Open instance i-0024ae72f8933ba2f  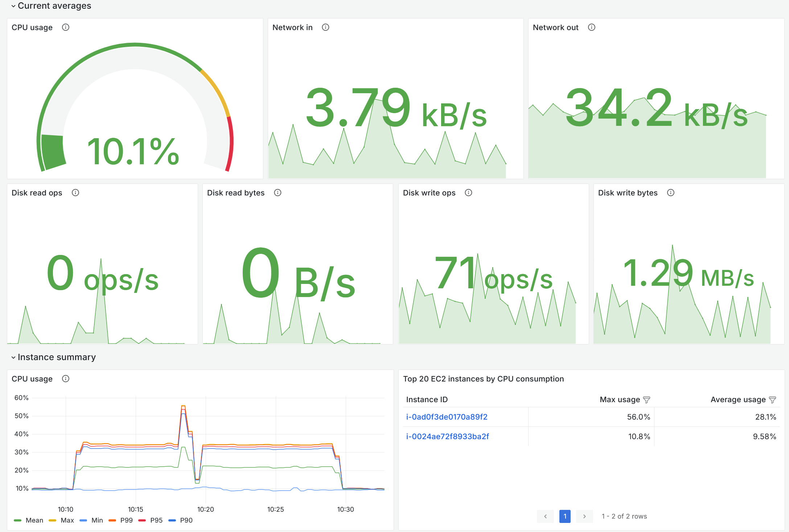tap(448, 436)
